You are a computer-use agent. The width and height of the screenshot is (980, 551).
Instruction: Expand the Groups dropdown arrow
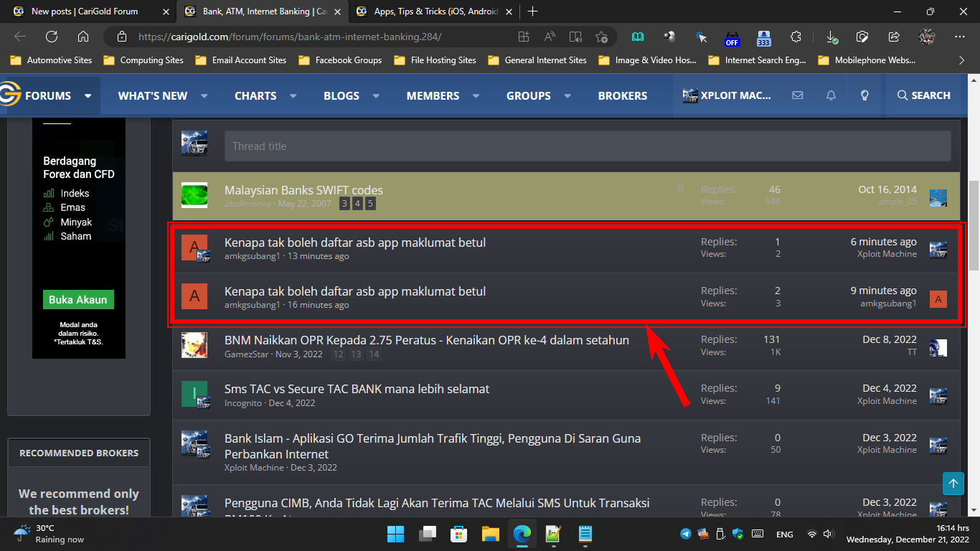pos(567,95)
